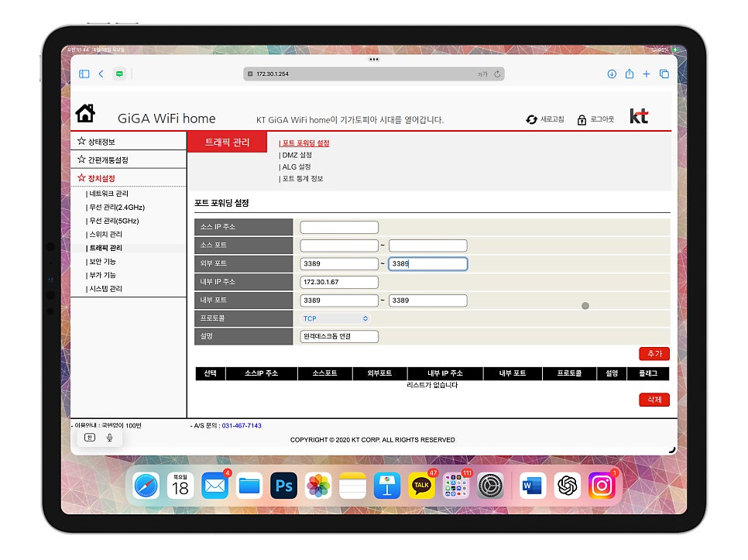Open Mail app in dock
The image size is (748, 560).
click(x=214, y=486)
